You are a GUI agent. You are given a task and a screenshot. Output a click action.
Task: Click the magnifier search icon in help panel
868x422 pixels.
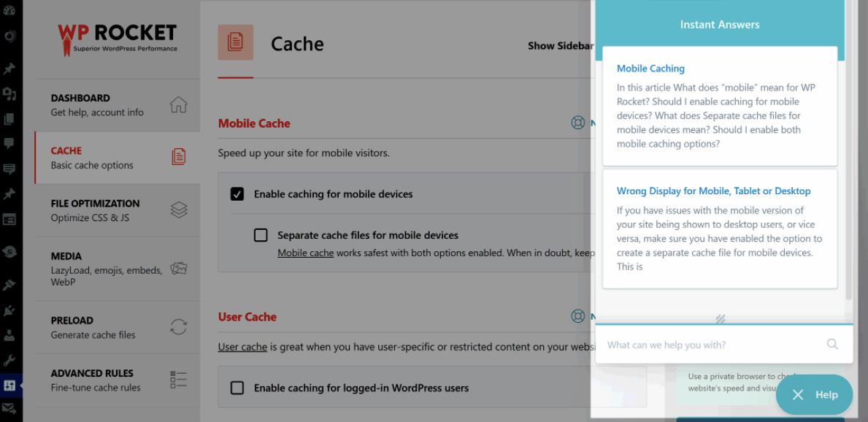click(832, 345)
